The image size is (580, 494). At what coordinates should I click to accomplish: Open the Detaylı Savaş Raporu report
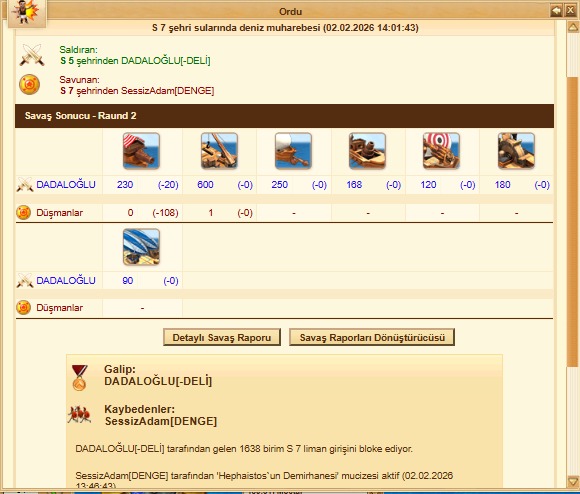[x=222, y=337]
